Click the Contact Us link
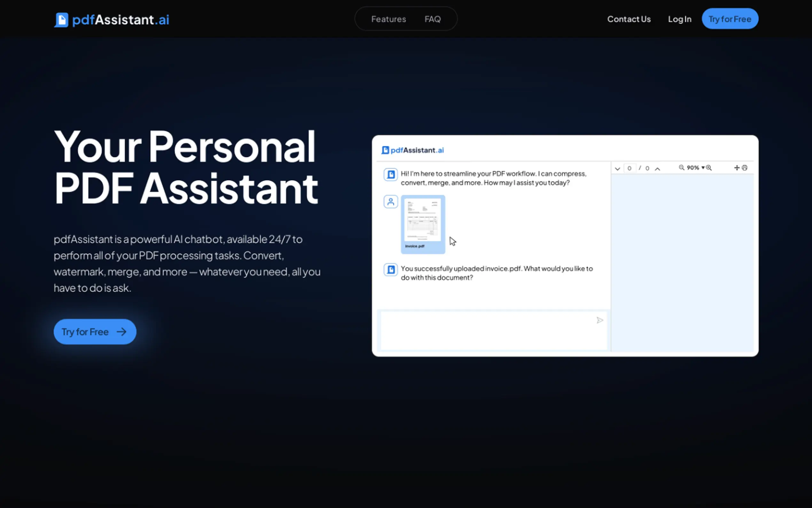The width and height of the screenshot is (812, 508). (629, 19)
